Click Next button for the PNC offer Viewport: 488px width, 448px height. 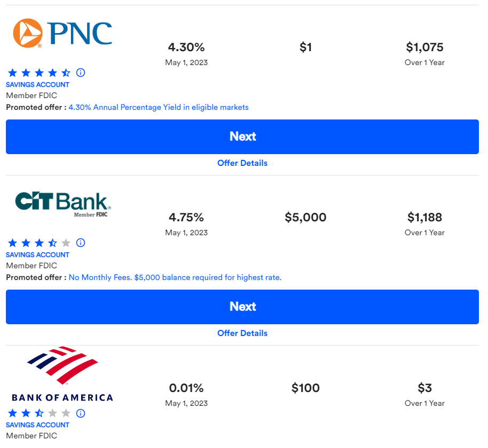[242, 137]
